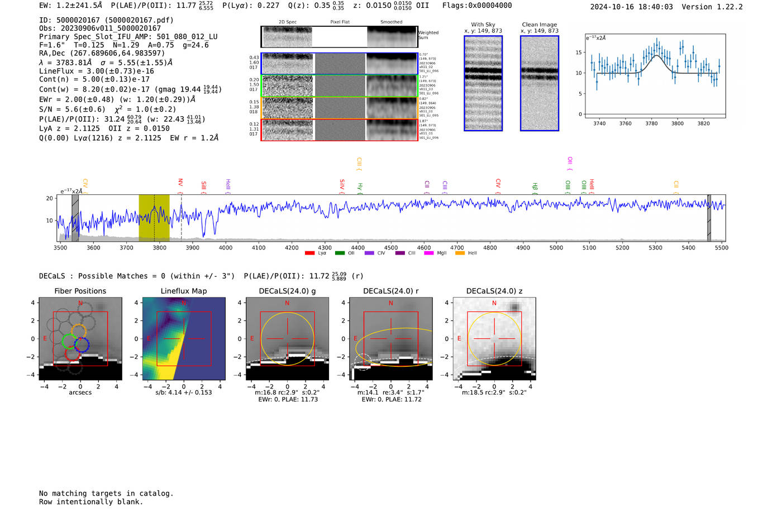Click the Row intentionally blank text
Viewport: 782px width, 532px height.
point(91,502)
